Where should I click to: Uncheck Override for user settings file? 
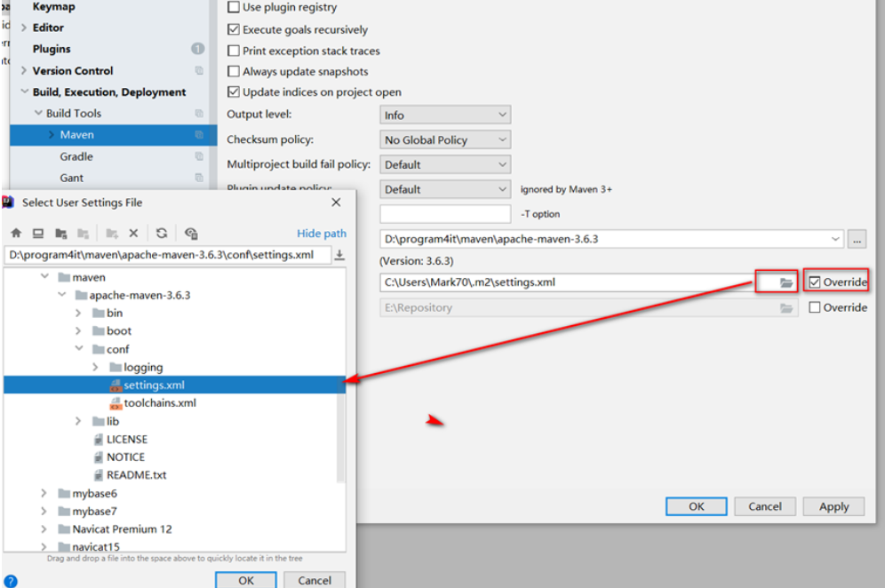click(815, 282)
